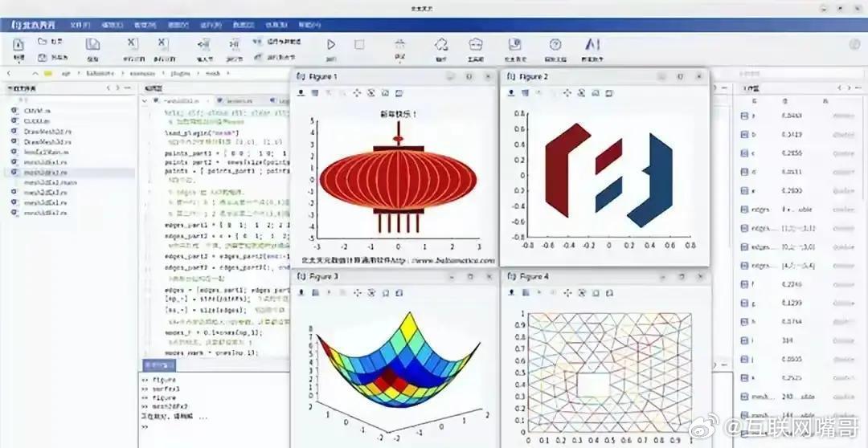Viewport: 868px width, 448px height.
Task: Click the save document icon in toolbar
Action: click(92, 45)
